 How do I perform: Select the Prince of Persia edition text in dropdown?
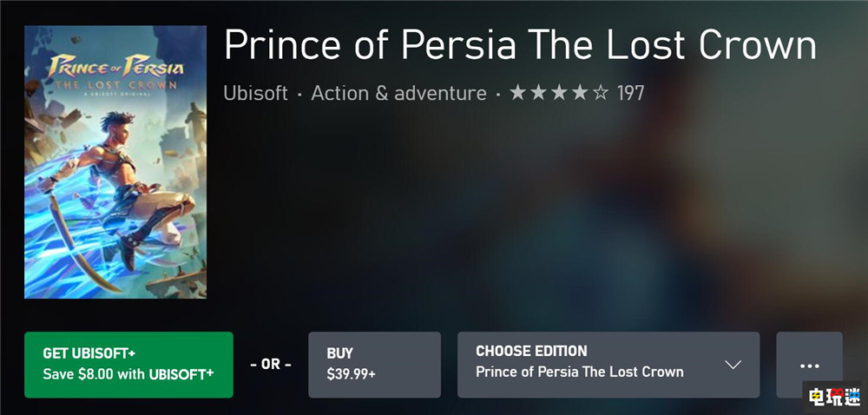pyautogui.click(x=580, y=372)
